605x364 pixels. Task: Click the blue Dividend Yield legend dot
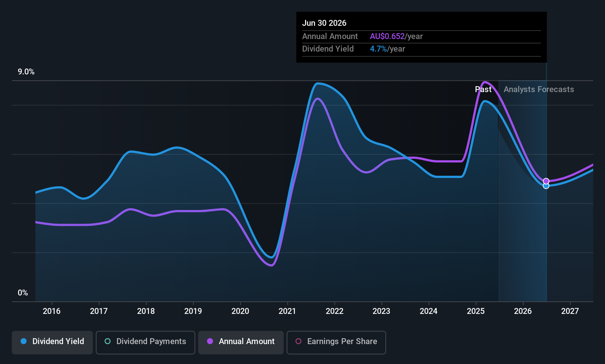24,341
